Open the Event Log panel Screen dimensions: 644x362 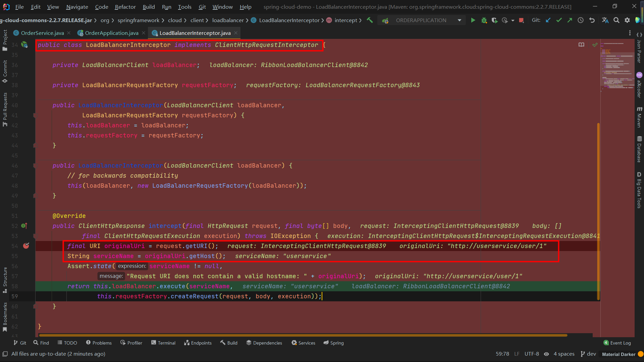[617, 343]
